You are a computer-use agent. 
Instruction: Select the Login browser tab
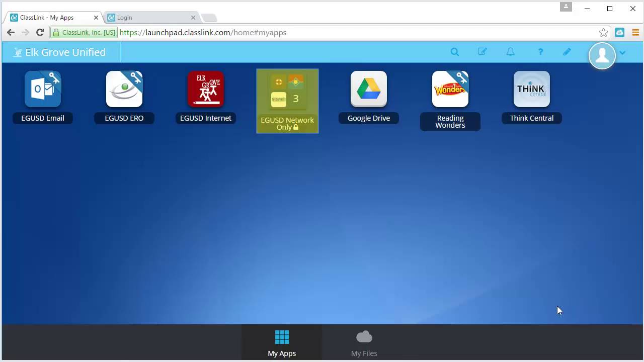(x=151, y=17)
